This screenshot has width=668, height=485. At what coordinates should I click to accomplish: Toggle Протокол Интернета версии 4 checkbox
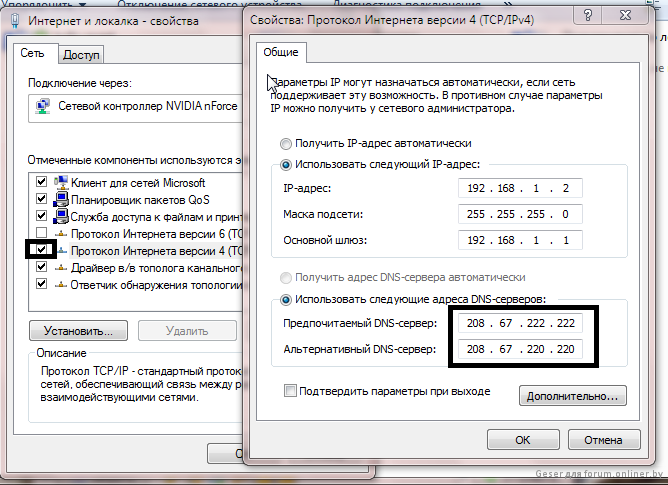41,250
